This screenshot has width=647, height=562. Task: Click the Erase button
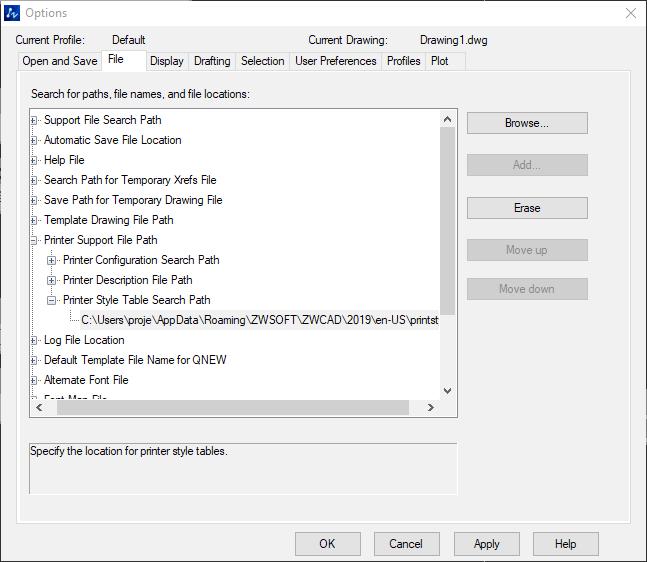tap(527, 208)
